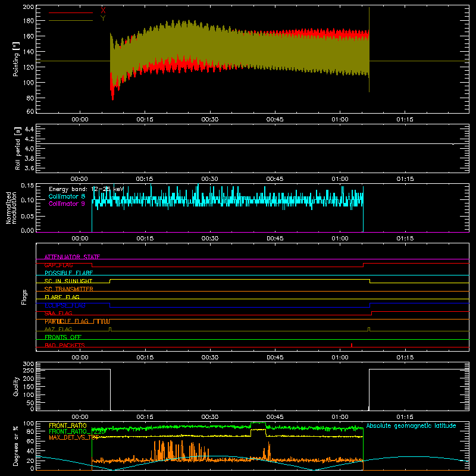
Task: Click the FRONTS_OFF flag label
Action: [63, 337]
